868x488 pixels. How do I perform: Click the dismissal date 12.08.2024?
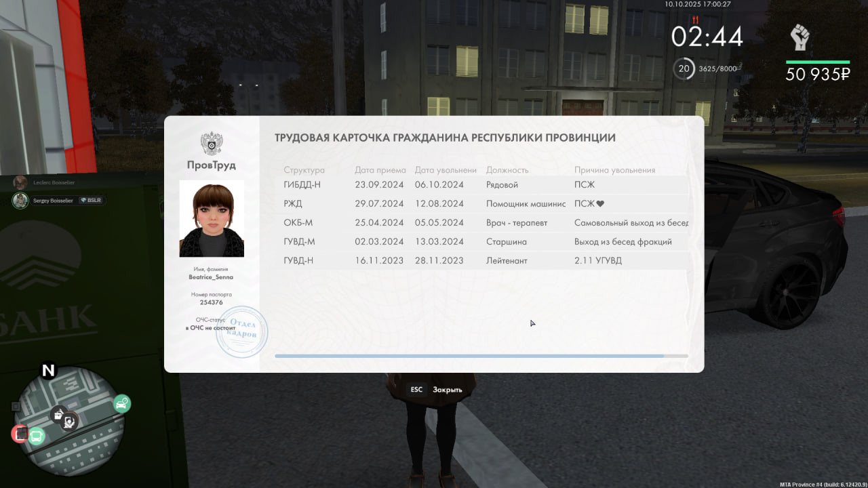439,203
